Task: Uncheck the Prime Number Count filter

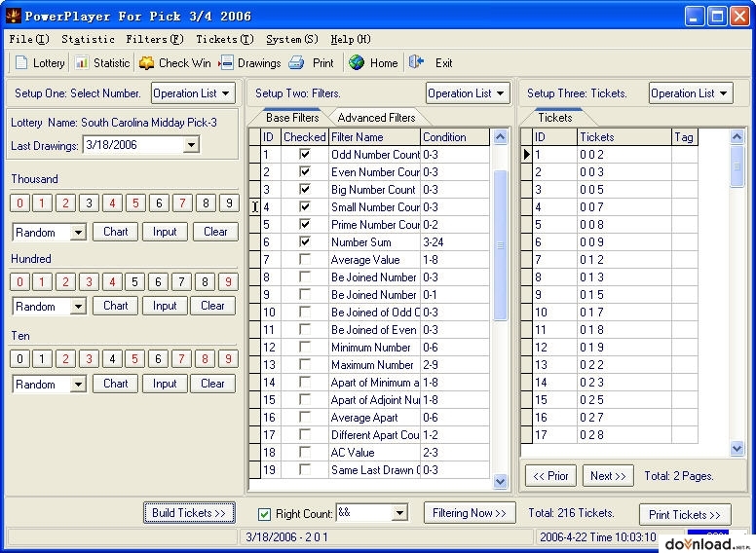Action: tap(305, 224)
